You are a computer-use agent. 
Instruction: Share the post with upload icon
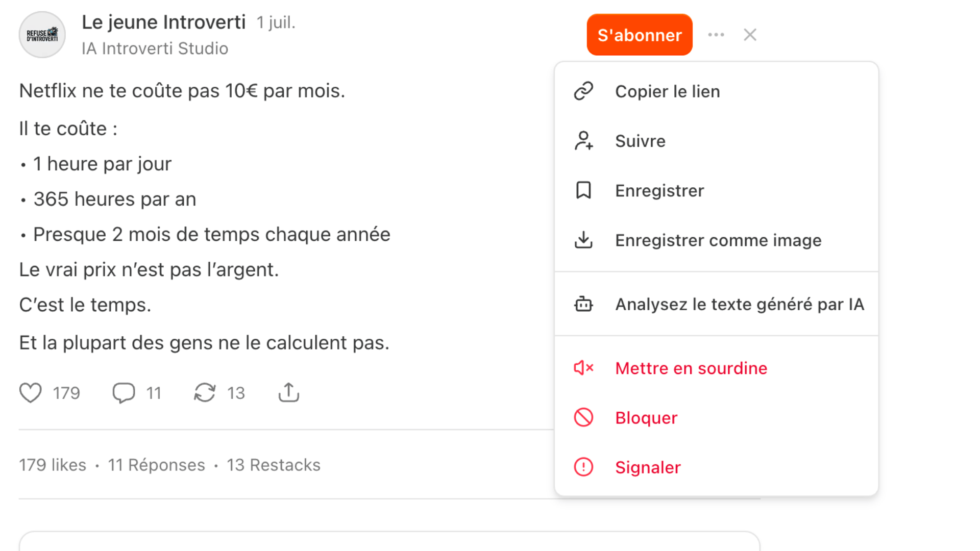point(289,392)
